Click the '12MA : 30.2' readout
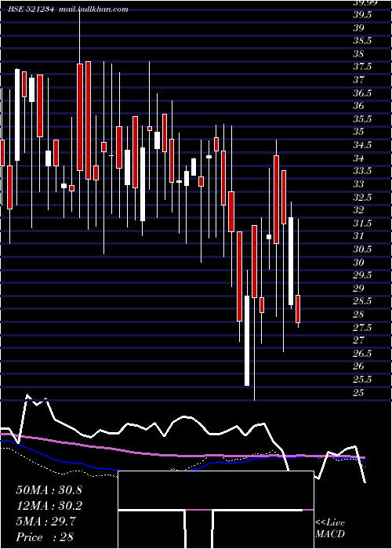392x549 pixels. (49, 506)
